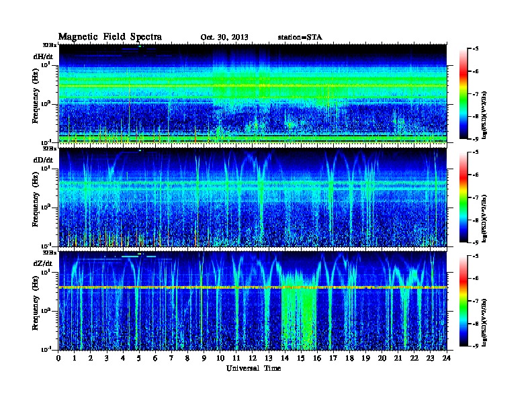Image resolution: width=532 pixels, height=411 pixels.
Task: Click the '-5' tick on dH/dt color scale
Action: 476,49
